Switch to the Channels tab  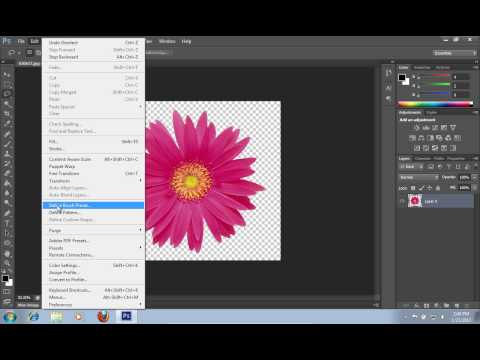click(x=423, y=158)
